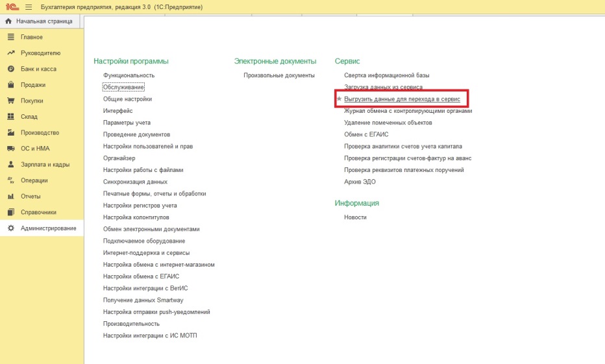Go to the Отчеты section
Image resolution: width=605 pixels, height=364 pixels.
31,196
